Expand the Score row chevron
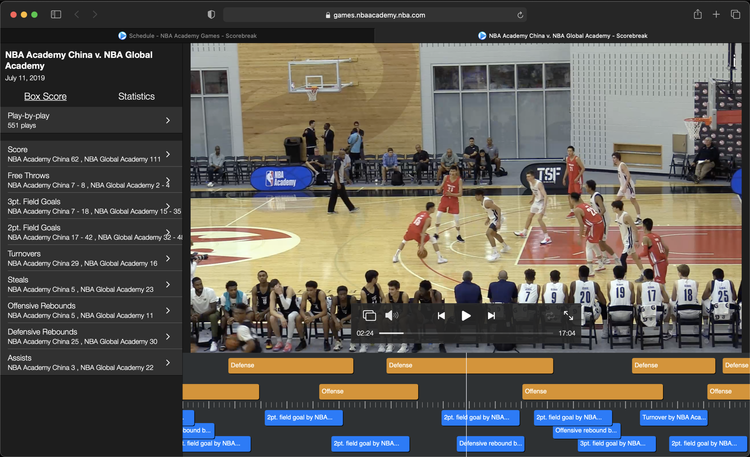The height and width of the screenshot is (457, 750). (x=168, y=154)
